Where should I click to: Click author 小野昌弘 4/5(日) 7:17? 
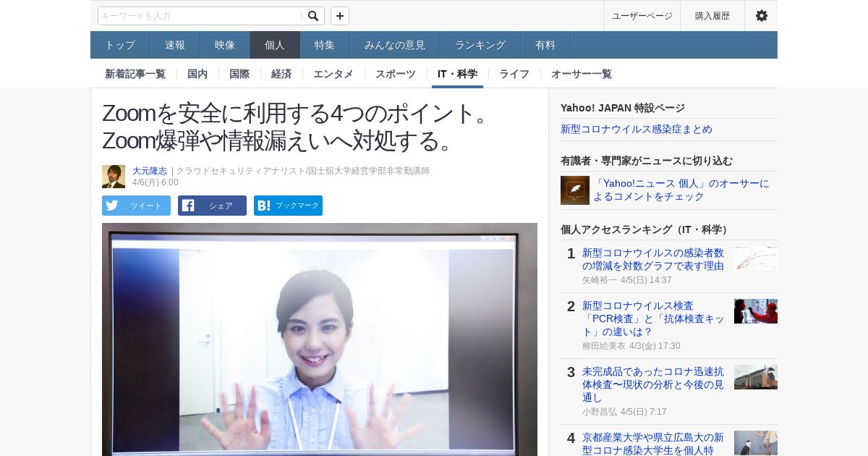click(624, 412)
